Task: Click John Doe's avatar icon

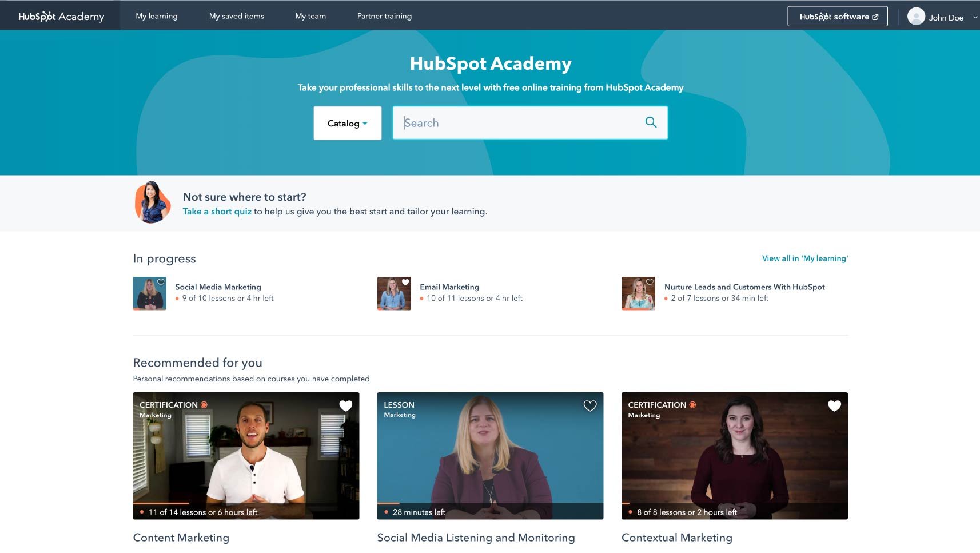Action: pos(916,17)
